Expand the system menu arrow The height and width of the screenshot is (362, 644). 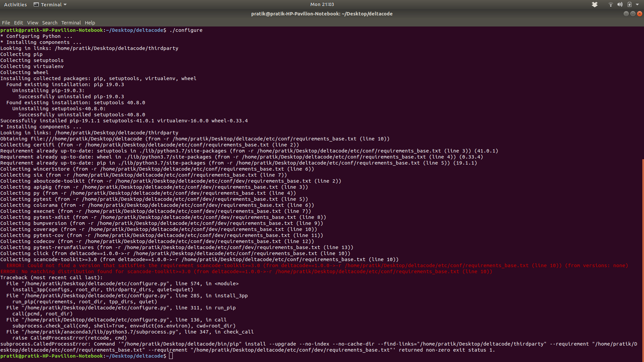coord(637,4)
